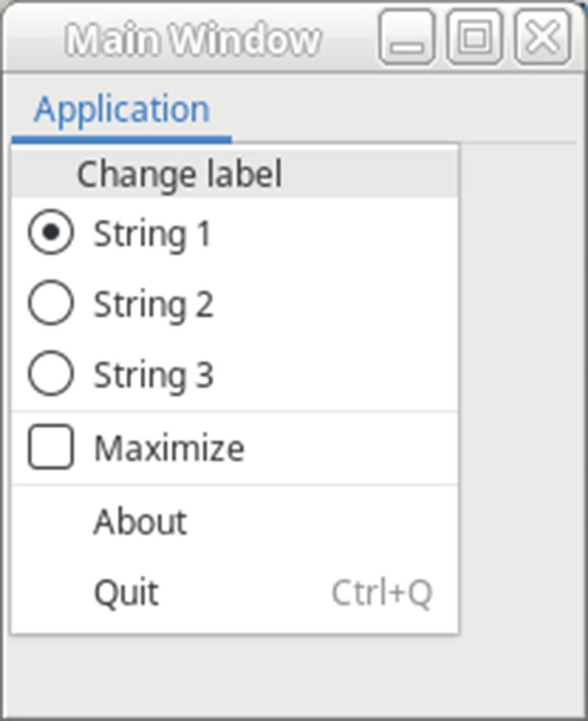Click the String 1 label text
Image resolution: width=588 pixels, height=721 pixels.
153,234
